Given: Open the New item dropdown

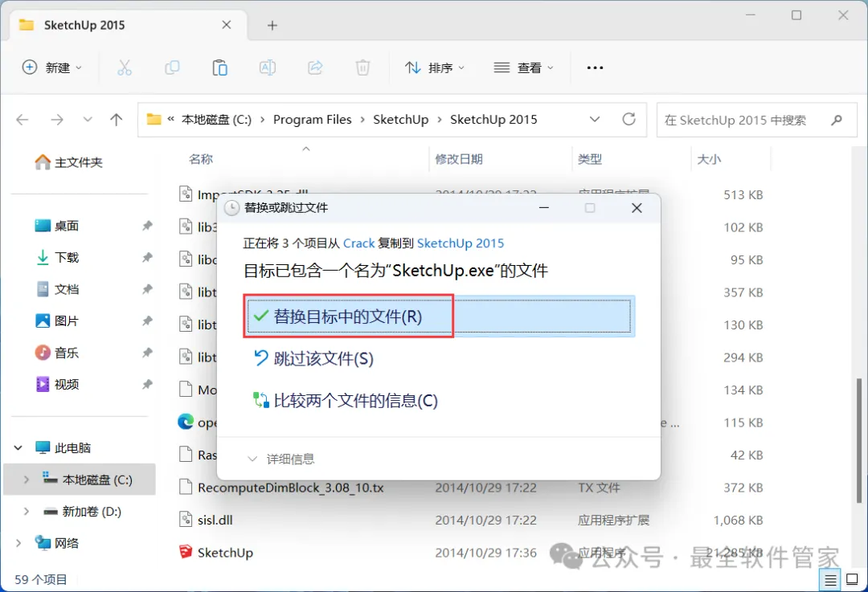Looking at the screenshot, I should coord(51,67).
